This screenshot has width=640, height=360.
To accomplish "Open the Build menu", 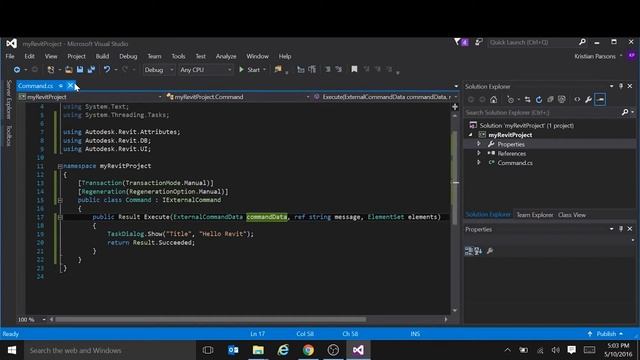I will click(102, 56).
